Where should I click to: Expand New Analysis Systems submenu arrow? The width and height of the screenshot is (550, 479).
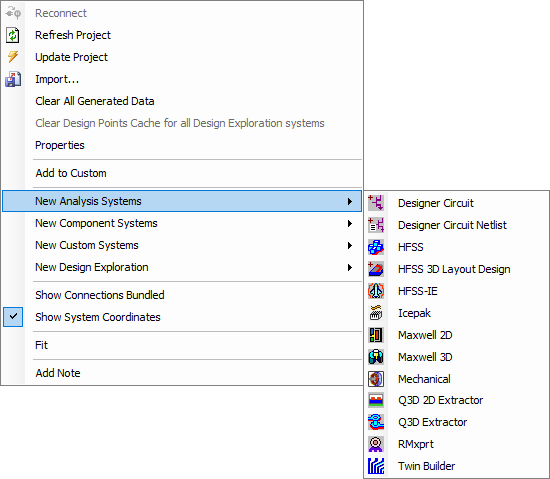[x=349, y=201]
